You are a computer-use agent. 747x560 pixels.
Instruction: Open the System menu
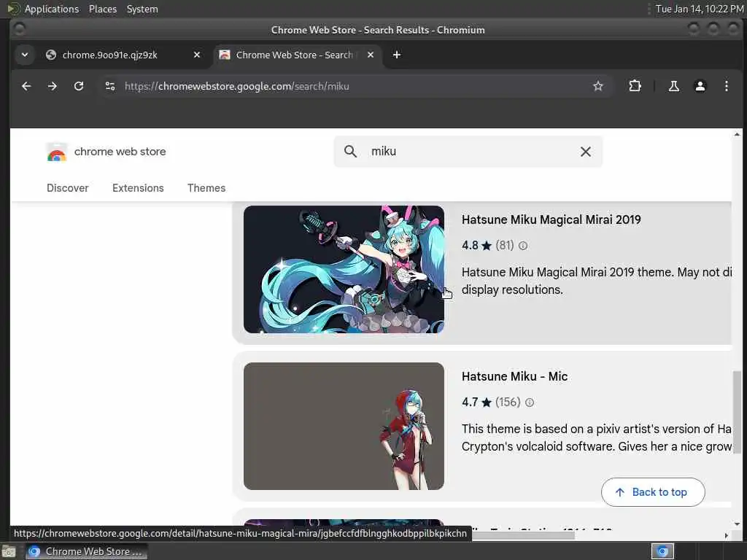(142, 9)
